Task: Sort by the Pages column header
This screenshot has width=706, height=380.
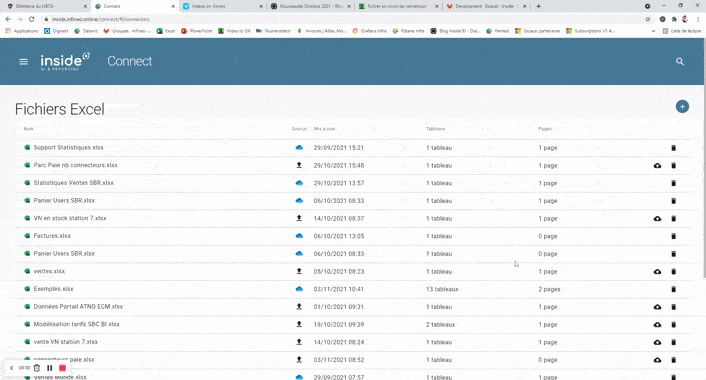Action: (545, 129)
